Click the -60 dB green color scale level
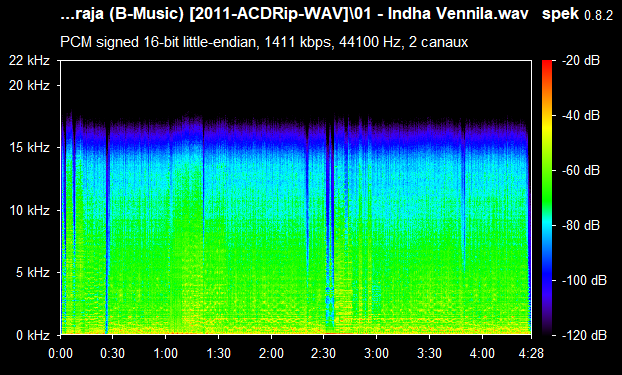 tap(581, 171)
